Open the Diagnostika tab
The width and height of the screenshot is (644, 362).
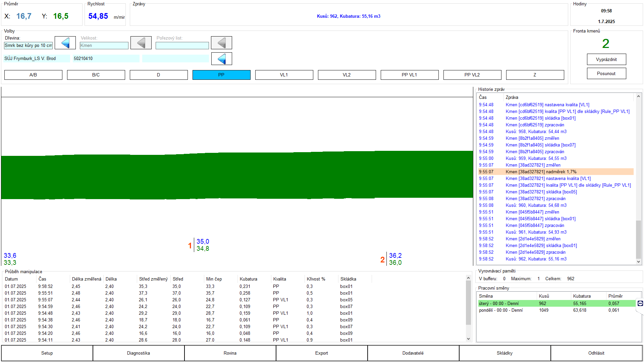pyautogui.click(x=139, y=353)
